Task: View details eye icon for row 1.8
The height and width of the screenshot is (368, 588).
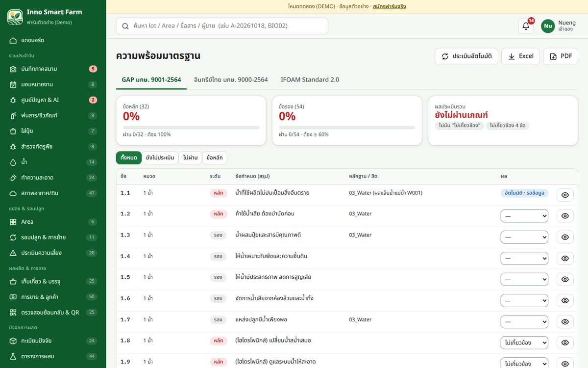Action: pos(565,343)
